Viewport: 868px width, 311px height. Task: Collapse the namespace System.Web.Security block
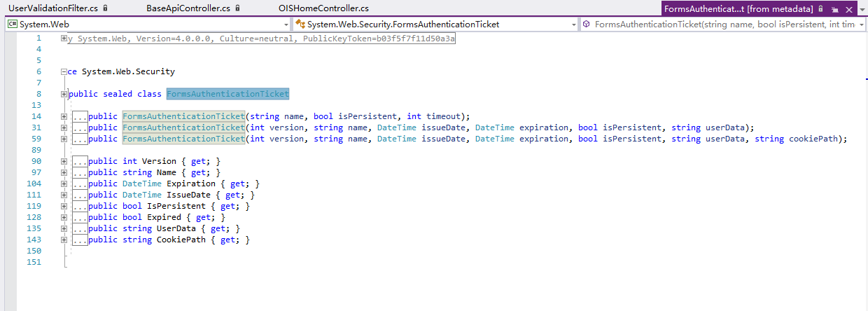click(x=64, y=71)
